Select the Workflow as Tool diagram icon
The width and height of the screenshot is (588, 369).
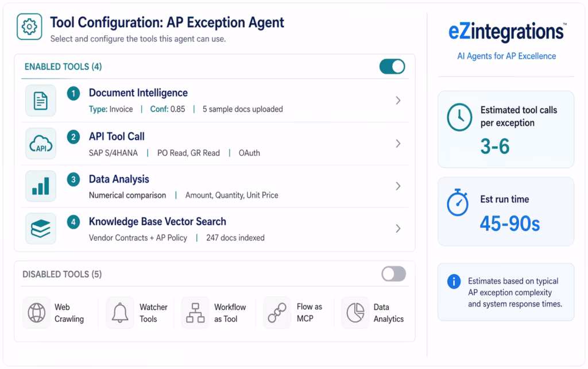(x=195, y=313)
